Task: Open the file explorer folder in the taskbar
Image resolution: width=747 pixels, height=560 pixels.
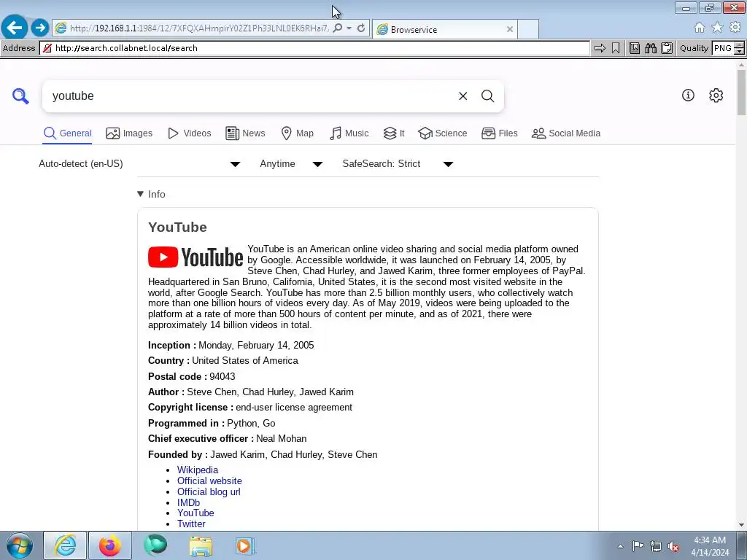Action: (x=201, y=545)
